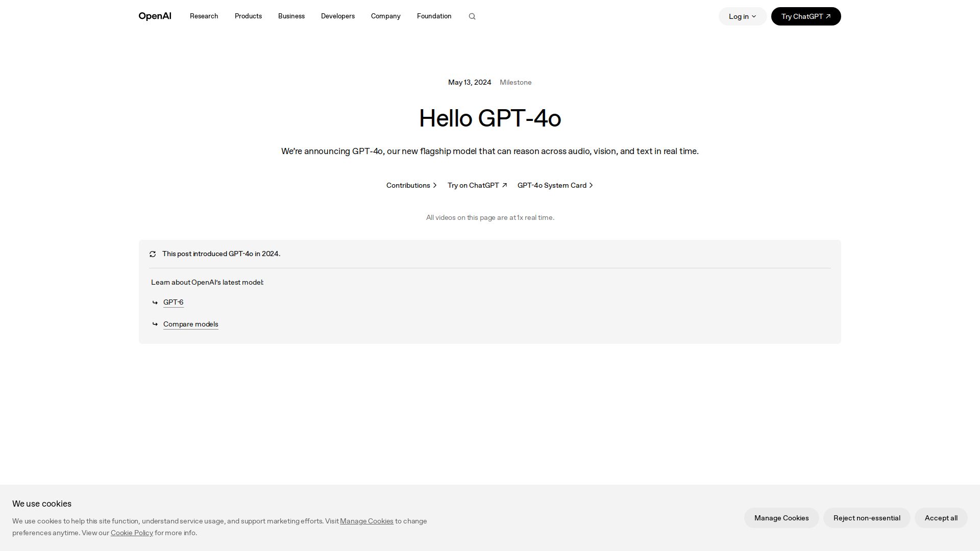Viewport: 980px width, 551px height.
Task: Open the Research menu
Action: [204, 16]
